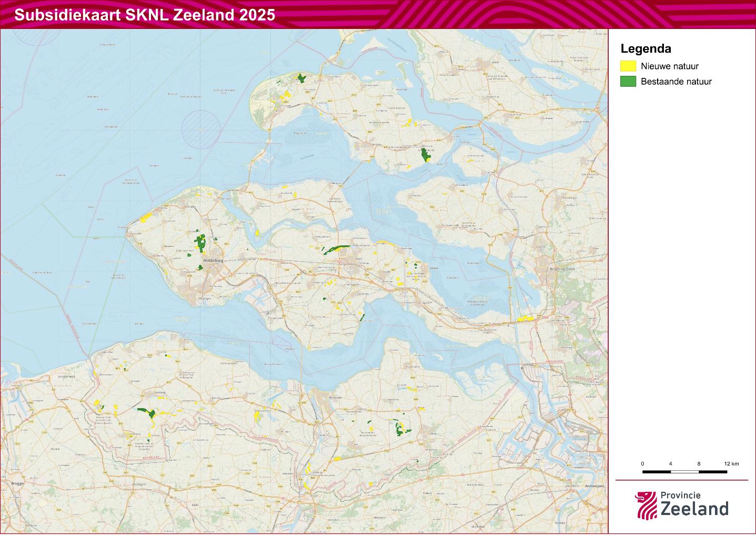Screen dimensions: 756x535
Task: Click a yellow Nieuwe natuur patch near Oostburg
Action: 162,397
